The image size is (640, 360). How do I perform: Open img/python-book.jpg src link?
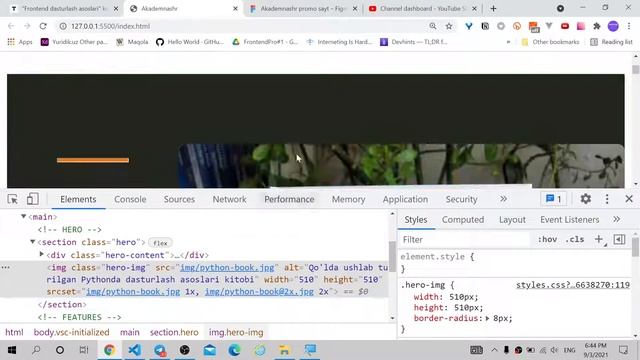[x=227, y=267]
